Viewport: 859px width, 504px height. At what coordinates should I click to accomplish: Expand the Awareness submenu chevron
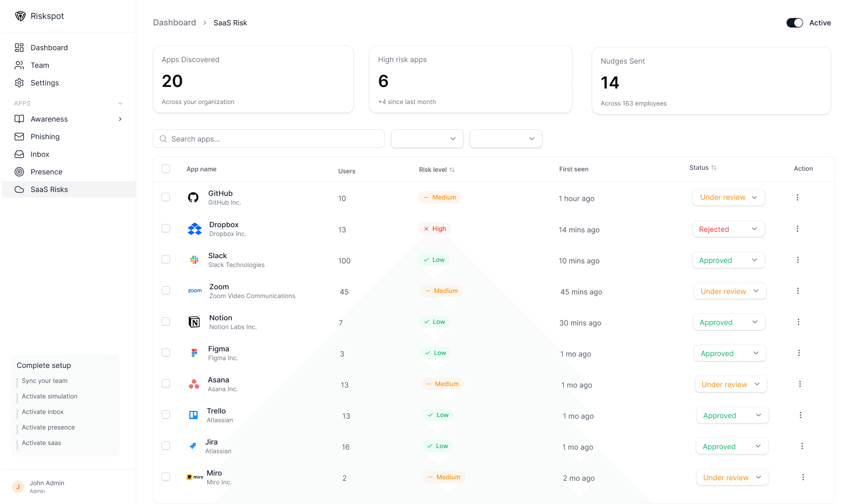[120, 119]
